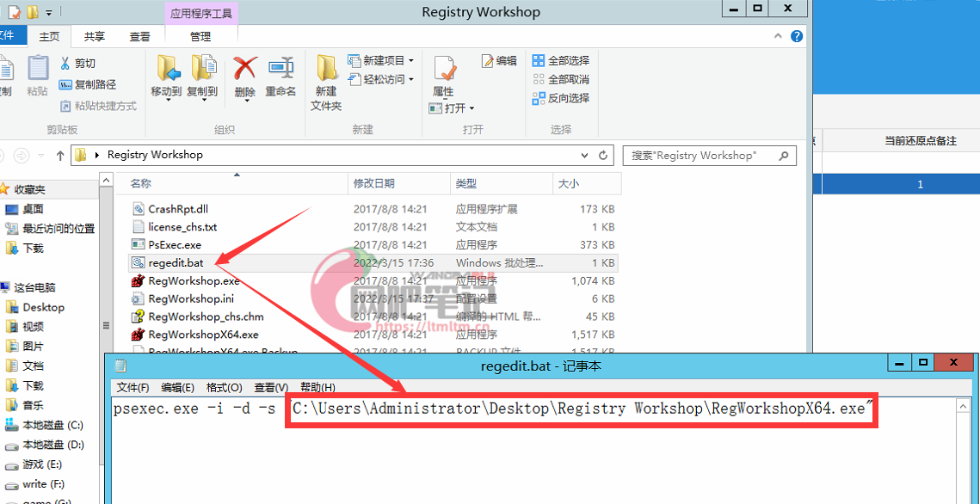
Task: Click the red Delete (删除) icon
Action: pos(245,67)
